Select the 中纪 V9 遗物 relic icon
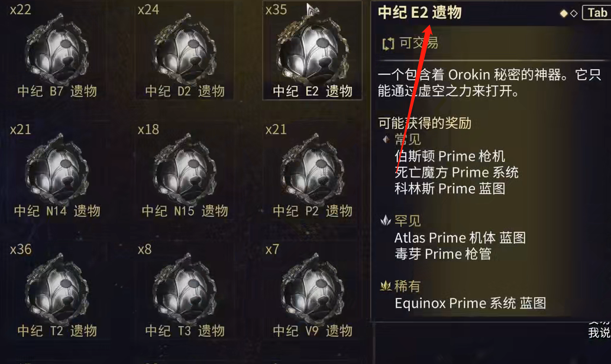This screenshot has width=611, height=364. point(312,288)
